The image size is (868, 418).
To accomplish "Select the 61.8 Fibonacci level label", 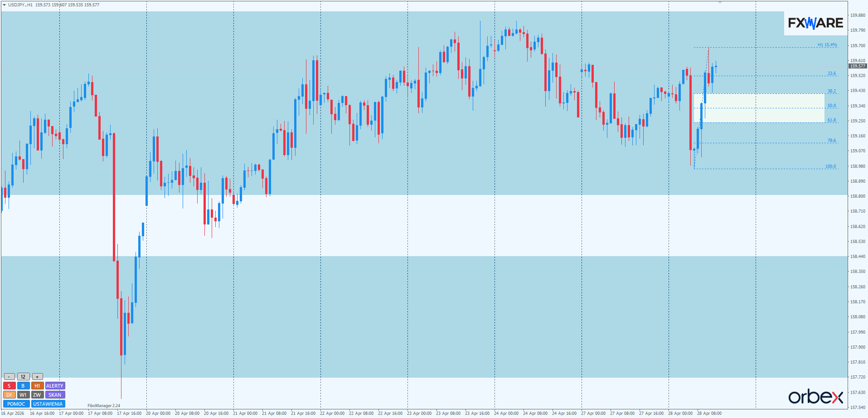I will (x=831, y=120).
